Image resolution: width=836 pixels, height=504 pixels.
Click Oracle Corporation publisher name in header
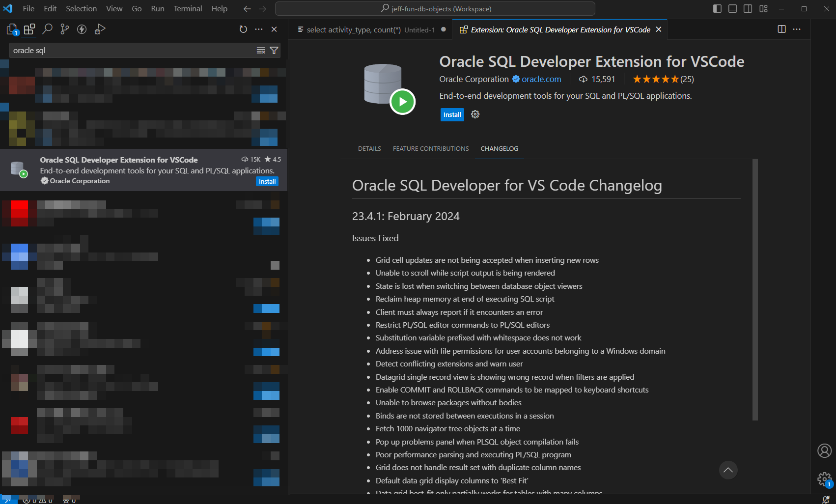[x=474, y=79]
